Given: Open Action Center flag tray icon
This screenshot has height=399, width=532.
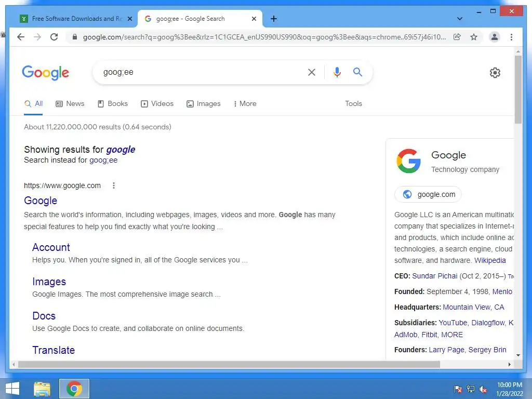Looking at the screenshot, I should tap(458, 389).
